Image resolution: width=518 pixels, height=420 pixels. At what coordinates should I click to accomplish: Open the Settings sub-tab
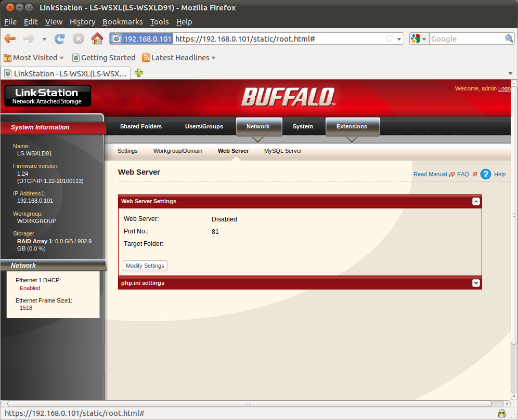coord(127,151)
